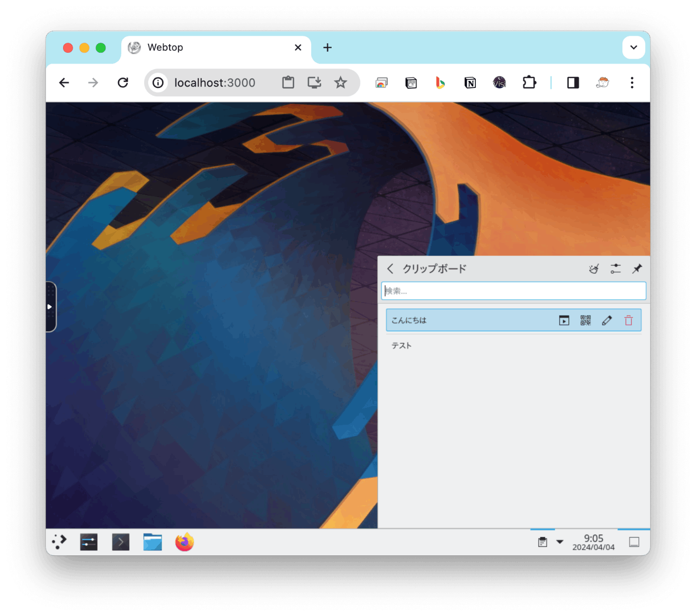This screenshot has width=696, height=616.
Task: Open Dolphin file manager from taskbar
Action: [153, 542]
